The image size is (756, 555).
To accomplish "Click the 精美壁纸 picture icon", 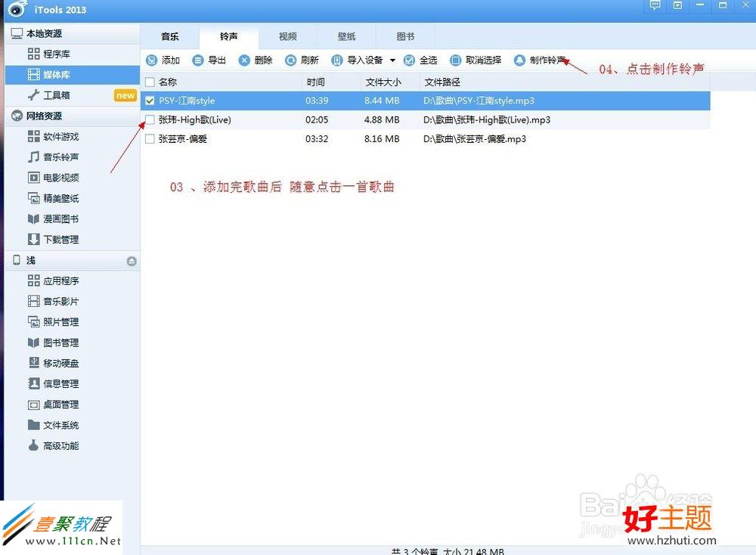I will point(34,198).
